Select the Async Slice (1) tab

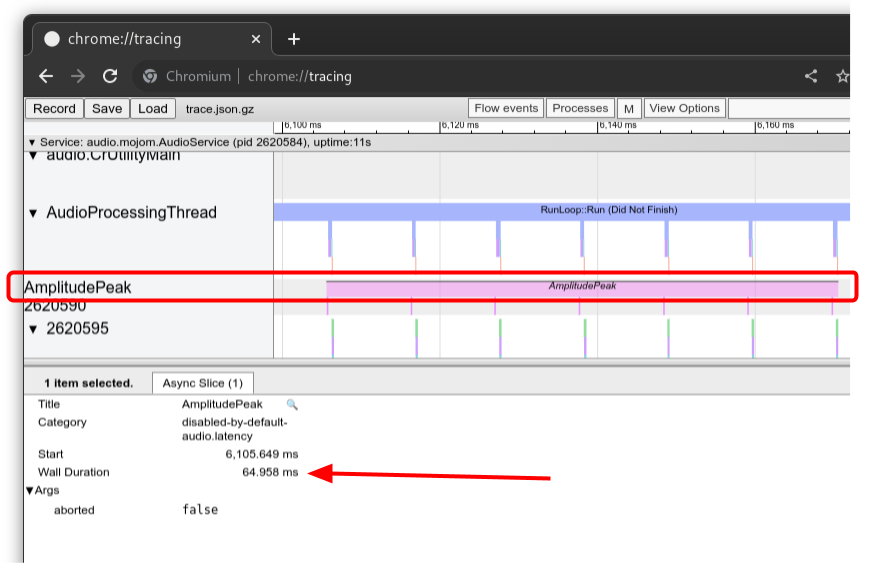pyautogui.click(x=202, y=383)
